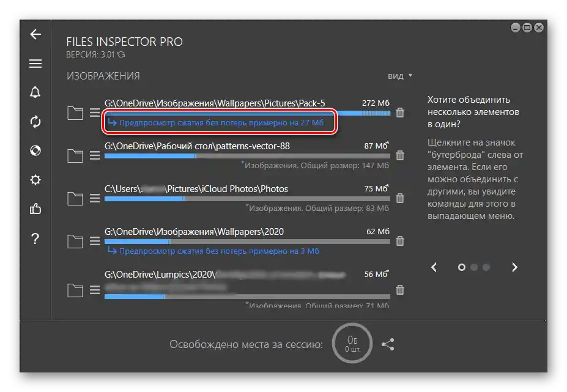The image size is (567, 392).
Task: Click iCloud Photos size usage bar
Action: pyautogui.click(x=247, y=199)
